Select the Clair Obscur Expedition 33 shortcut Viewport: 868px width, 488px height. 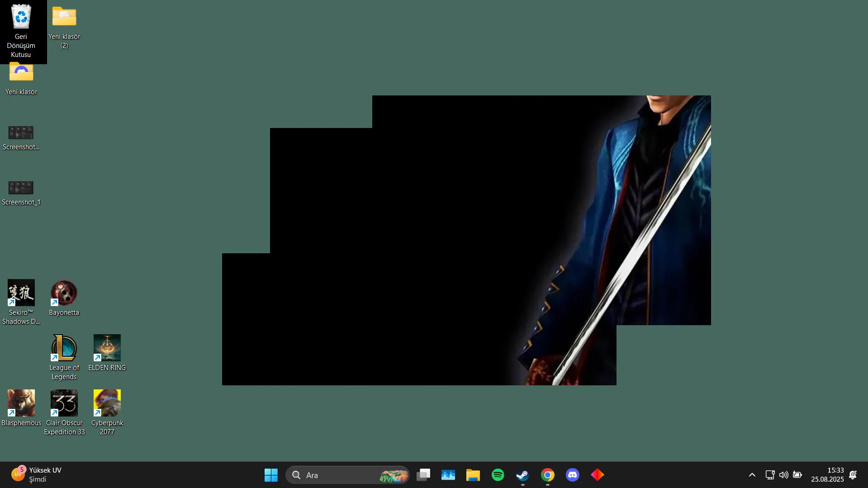point(64,412)
